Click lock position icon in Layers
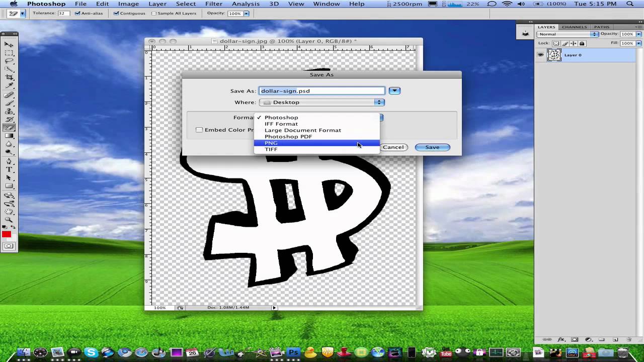Image resolution: width=644 pixels, height=362 pixels. 573,43
